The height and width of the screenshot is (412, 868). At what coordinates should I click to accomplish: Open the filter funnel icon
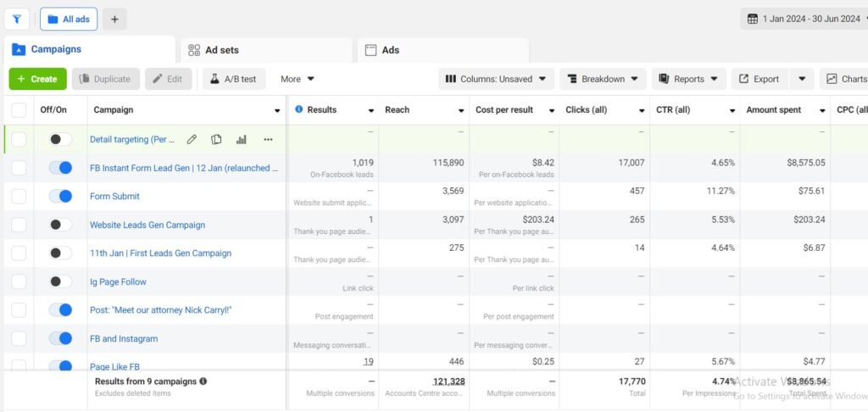pos(17,19)
